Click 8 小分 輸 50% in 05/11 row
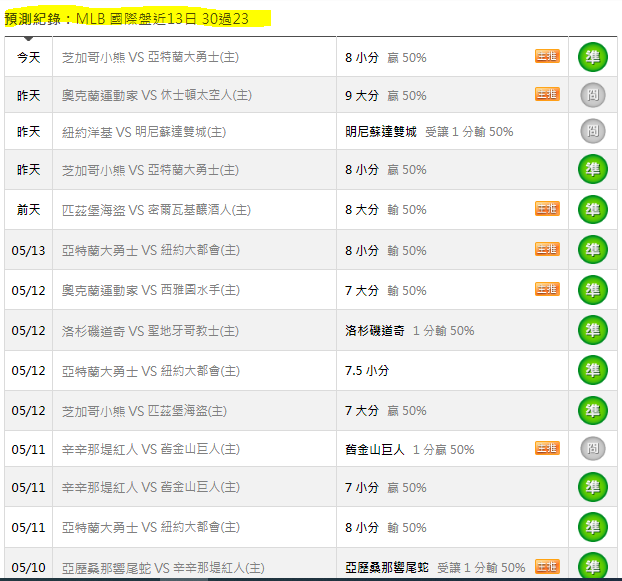 [386, 527]
